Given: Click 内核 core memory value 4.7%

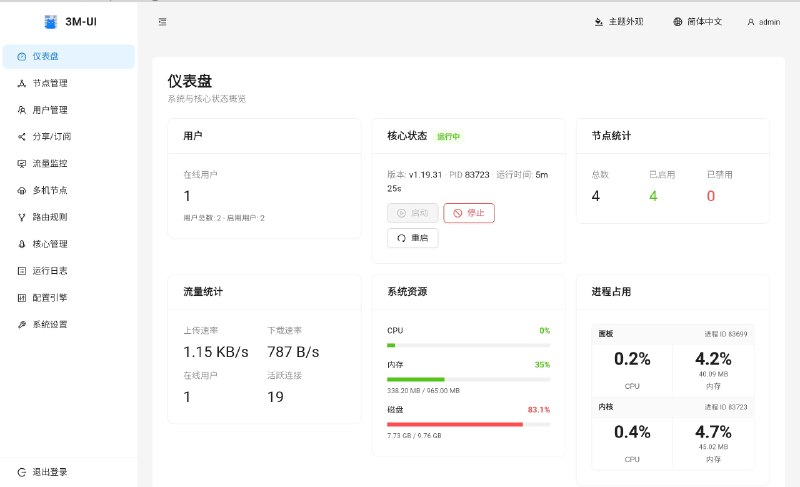Looking at the screenshot, I should 713,432.
